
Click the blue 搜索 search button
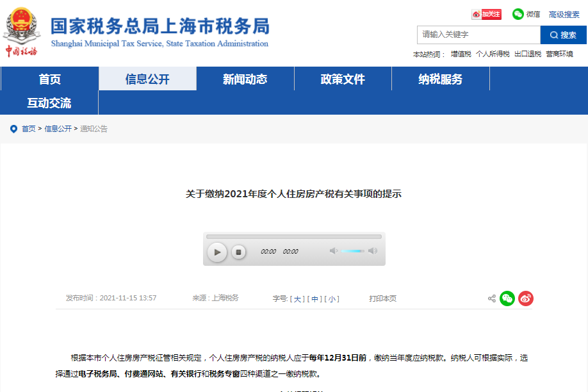563,35
